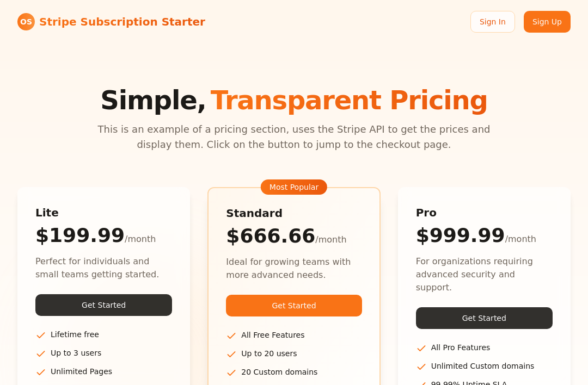Click checkmark icon beside Unlimited Custom domains
The width and height of the screenshot is (588, 385).
tap(421, 367)
